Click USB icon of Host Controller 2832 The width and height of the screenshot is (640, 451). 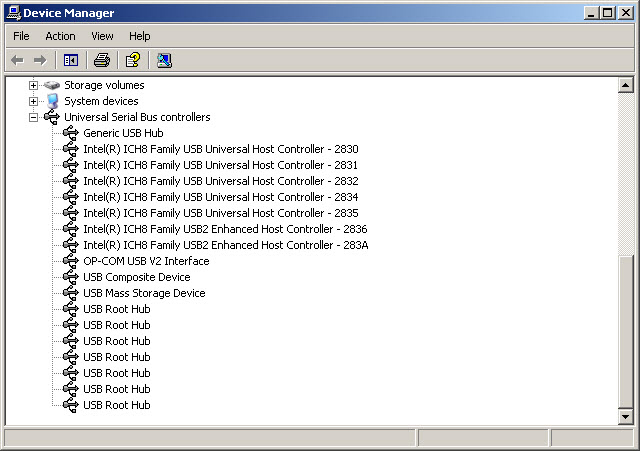tap(71, 181)
